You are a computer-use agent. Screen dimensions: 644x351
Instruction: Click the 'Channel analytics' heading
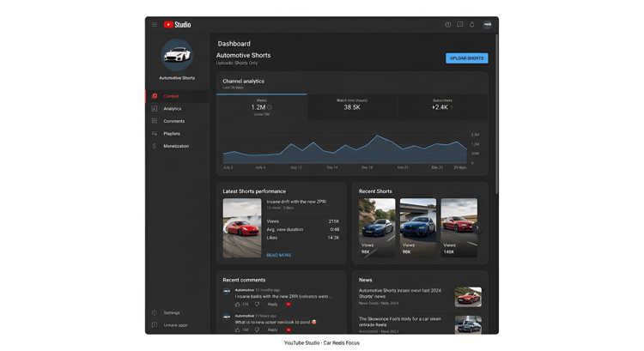(x=244, y=82)
